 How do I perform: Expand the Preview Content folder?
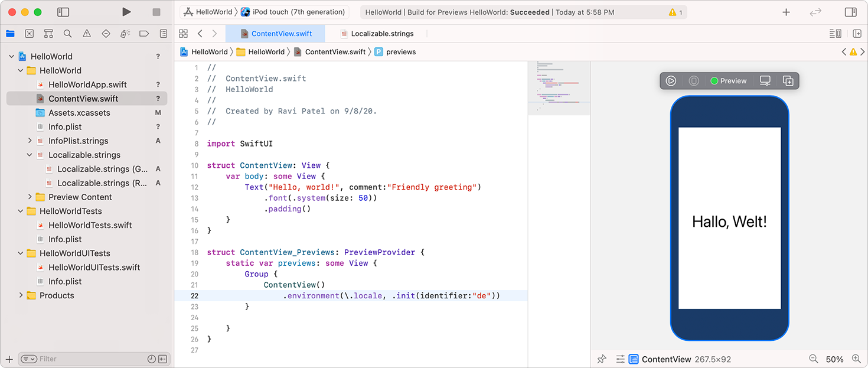tap(29, 197)
